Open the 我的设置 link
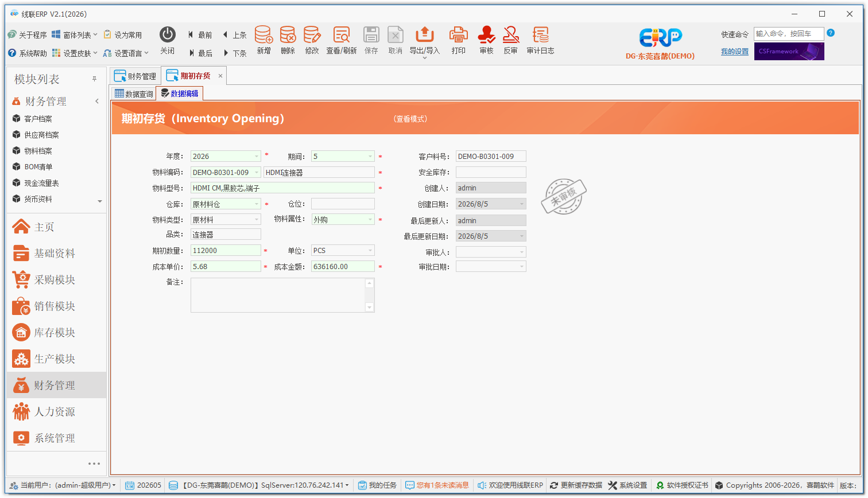This screenshot has height=498, width=868. [735, 52]
